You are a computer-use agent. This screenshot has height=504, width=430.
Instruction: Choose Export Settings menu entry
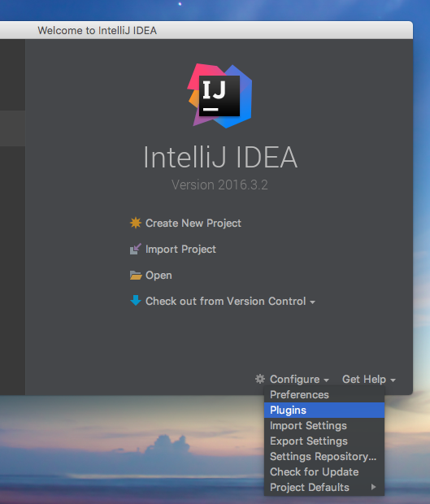pos(324,441)
